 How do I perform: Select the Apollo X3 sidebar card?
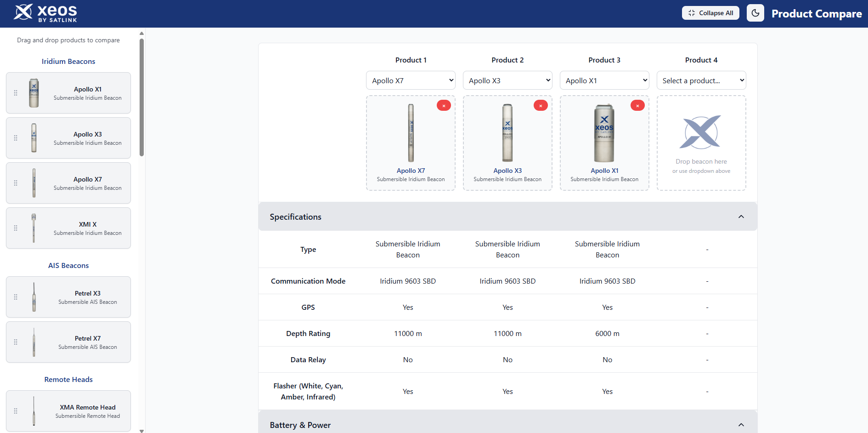[x=68, y=137]
